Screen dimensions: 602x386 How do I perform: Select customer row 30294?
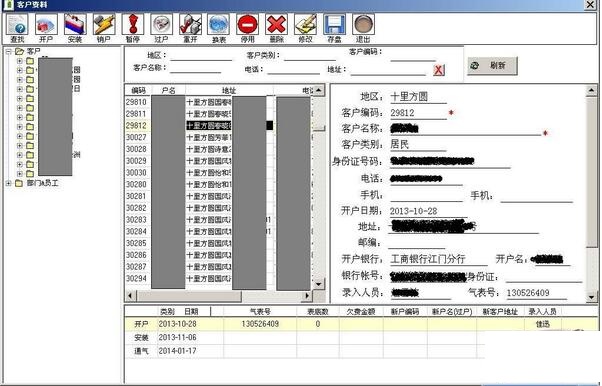pos(218,278)
